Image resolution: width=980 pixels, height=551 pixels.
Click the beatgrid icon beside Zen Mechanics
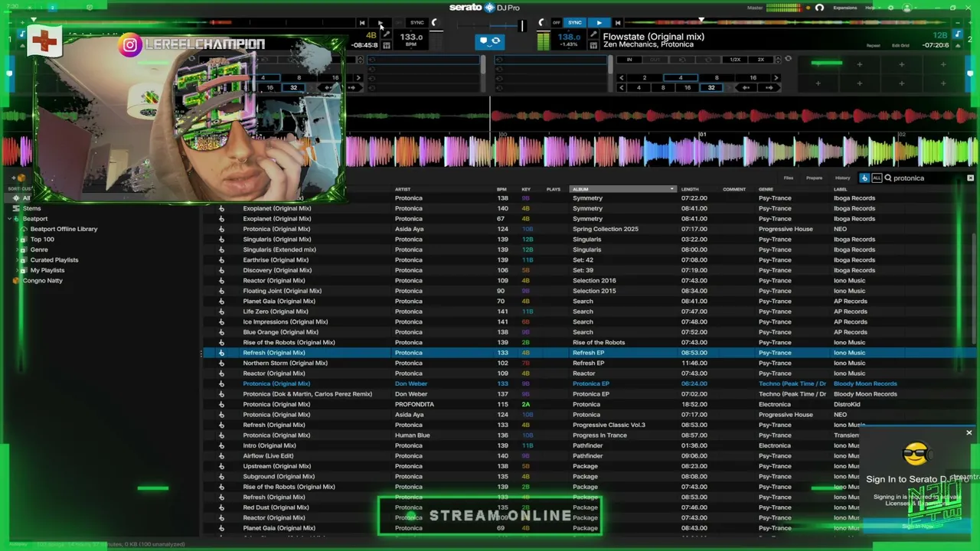[593, 45]
